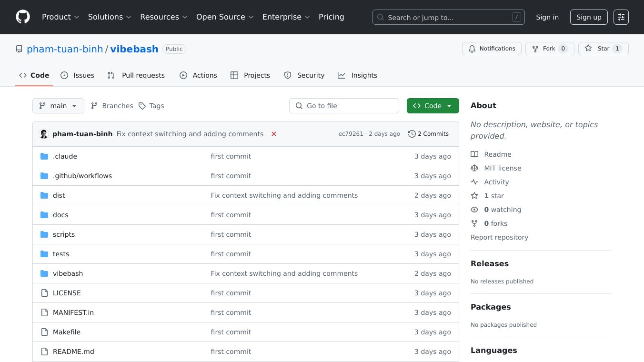Screen dimensions: 644x362
Task: Click the pham-tuan-binh avatar thumbnail
Action: (44, 134)
